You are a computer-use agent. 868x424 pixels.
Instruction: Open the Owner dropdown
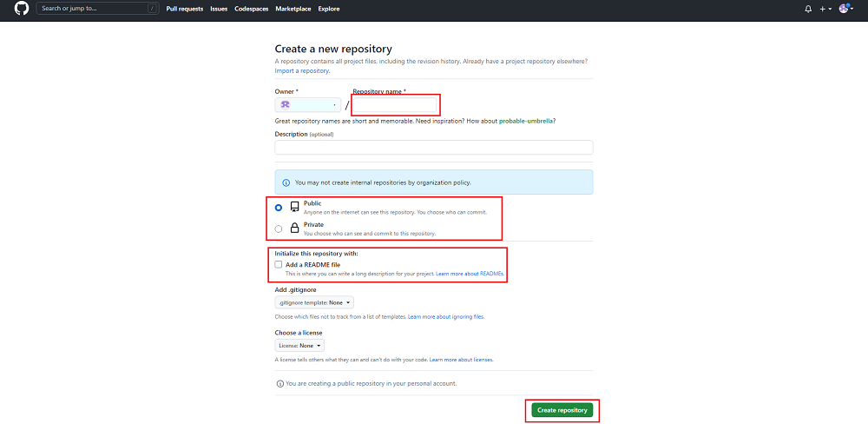tap(307, 105)
